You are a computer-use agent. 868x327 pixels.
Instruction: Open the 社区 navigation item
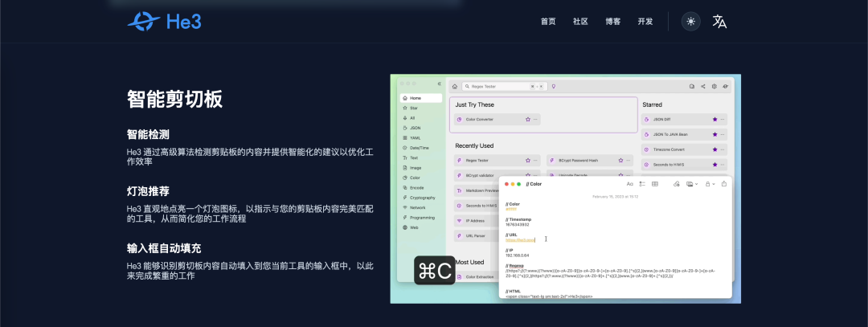(580, 22)
